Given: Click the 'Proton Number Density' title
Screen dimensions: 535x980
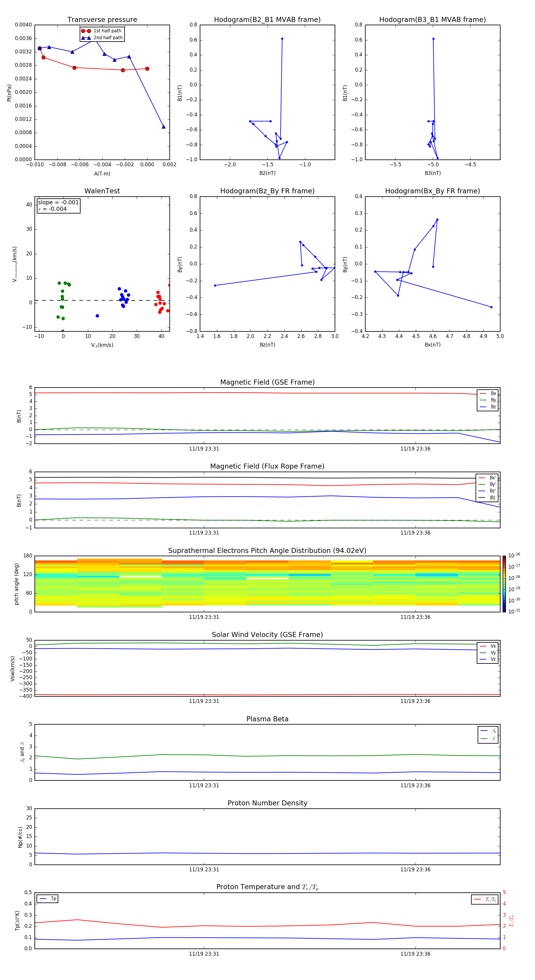Looking at the screenshot, I should click(267, 803).
